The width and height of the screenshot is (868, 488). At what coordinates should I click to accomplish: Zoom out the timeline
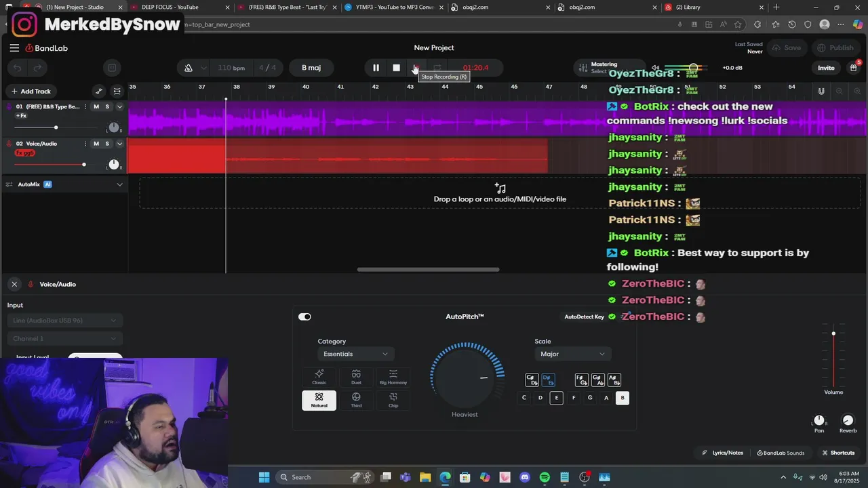tap(840, 91)
